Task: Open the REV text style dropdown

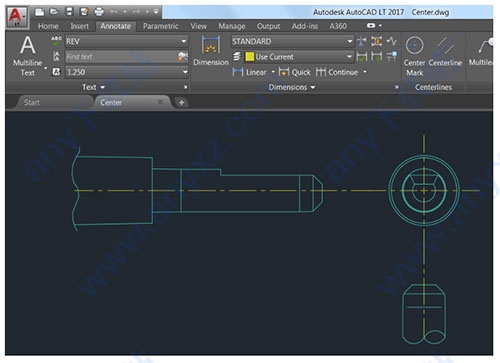Action: [127, 41]
